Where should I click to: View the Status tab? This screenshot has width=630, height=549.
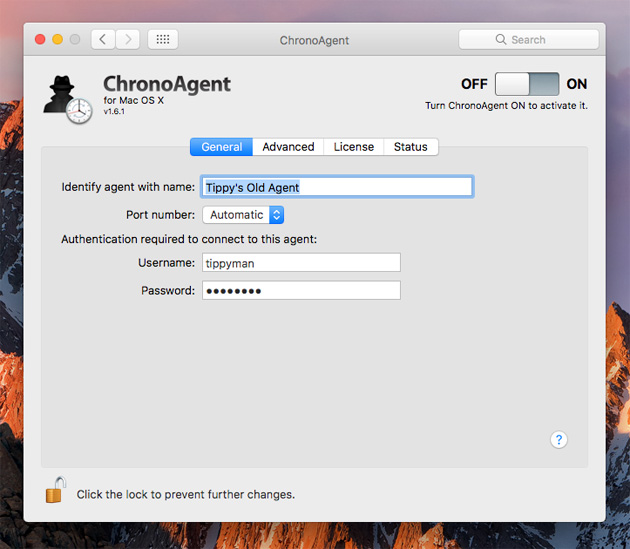click(411, 147)
